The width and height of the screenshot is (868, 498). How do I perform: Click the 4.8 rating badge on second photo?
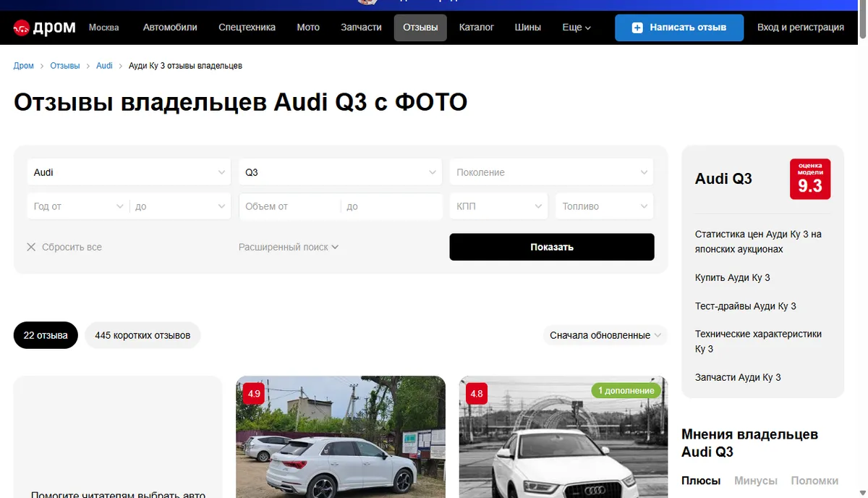tap(477, 394)
